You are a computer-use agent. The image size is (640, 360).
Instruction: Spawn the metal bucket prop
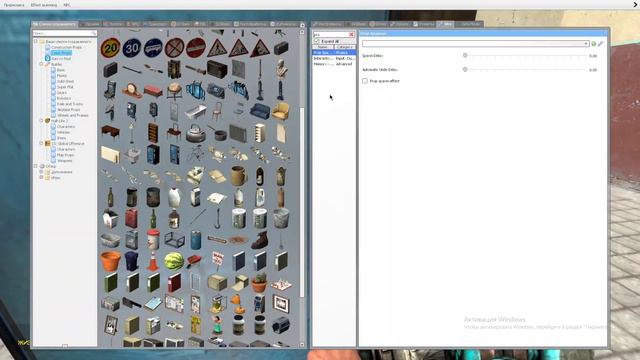[281, 218]
